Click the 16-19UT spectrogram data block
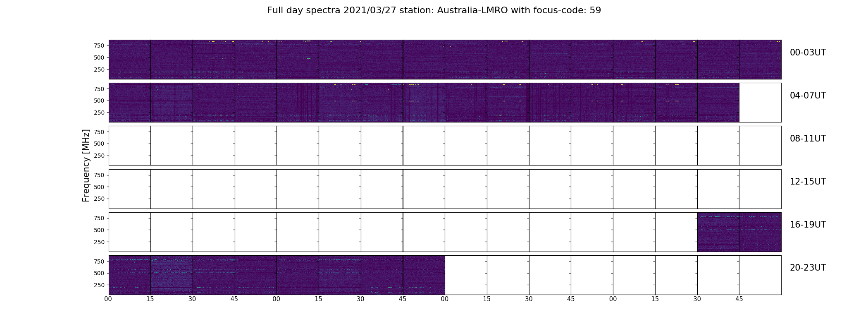The height and width of the screenshot is (331, 868). pos(739,232)
